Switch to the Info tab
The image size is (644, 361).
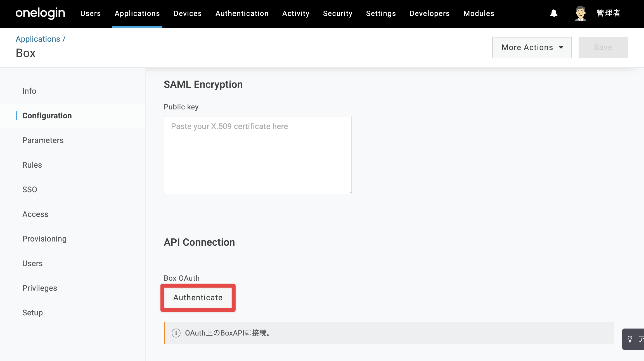(29, 91)
